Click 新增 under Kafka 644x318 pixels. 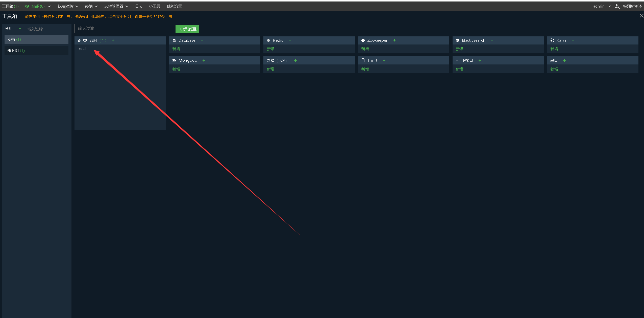554,49
